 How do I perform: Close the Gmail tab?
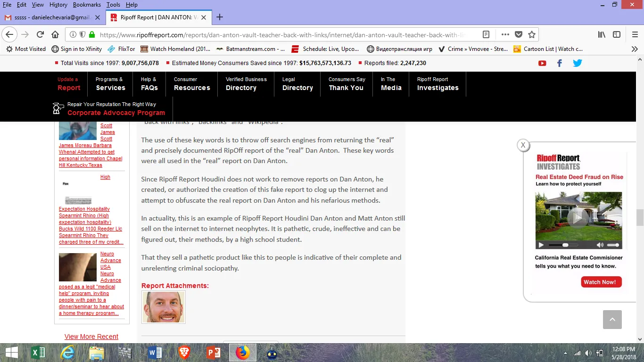tap(98, 17)
